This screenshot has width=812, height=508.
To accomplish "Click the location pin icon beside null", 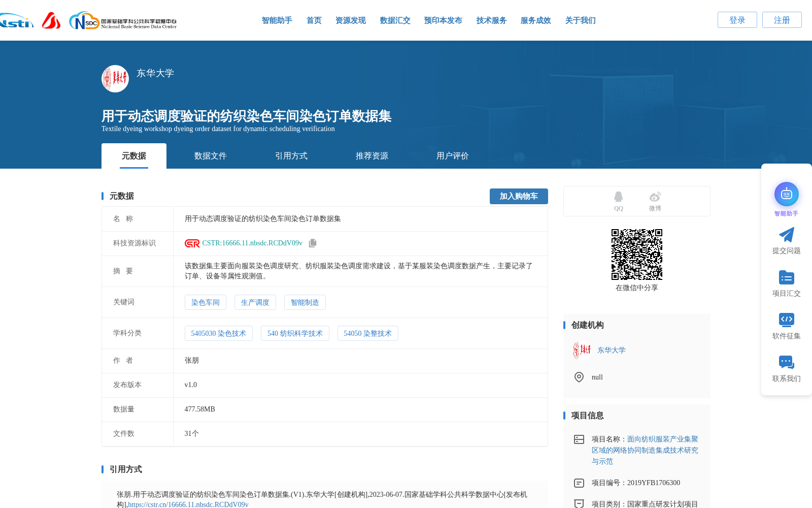I will (579, 377).
